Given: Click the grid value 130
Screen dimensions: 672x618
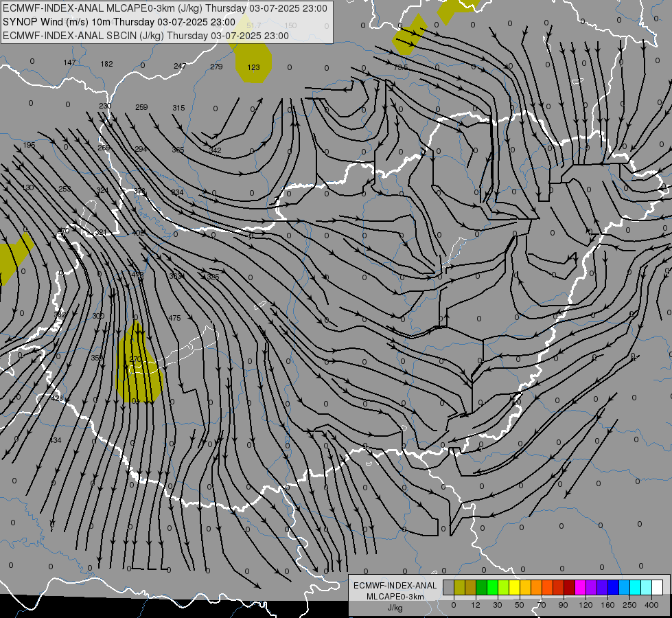Looking at the screenshot, I should tap(27, 187).
